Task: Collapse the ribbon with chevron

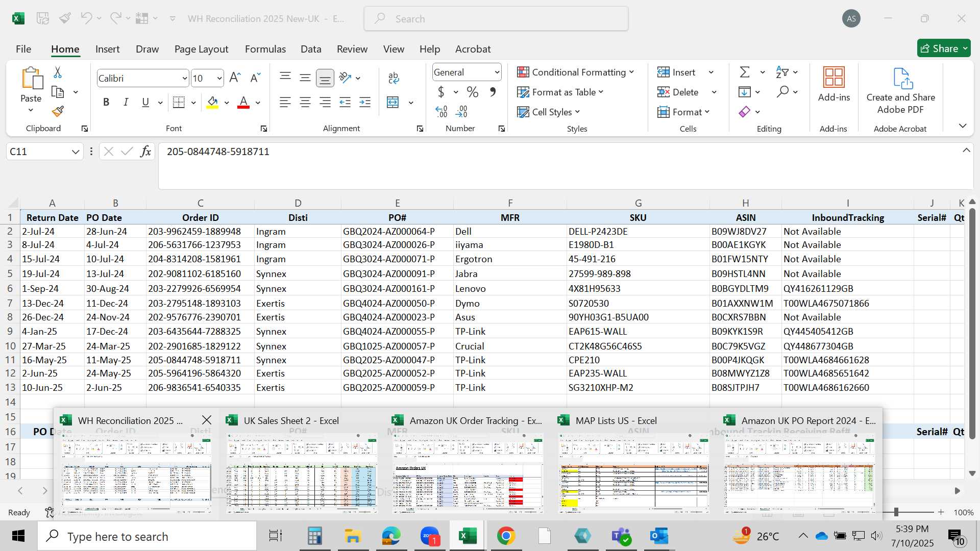Action: (x=963, y=126)
